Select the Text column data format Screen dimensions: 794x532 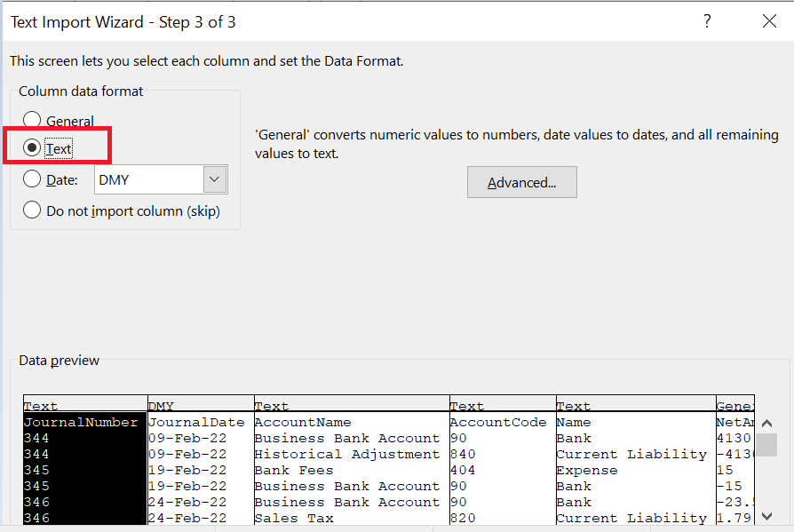point(48,147)
